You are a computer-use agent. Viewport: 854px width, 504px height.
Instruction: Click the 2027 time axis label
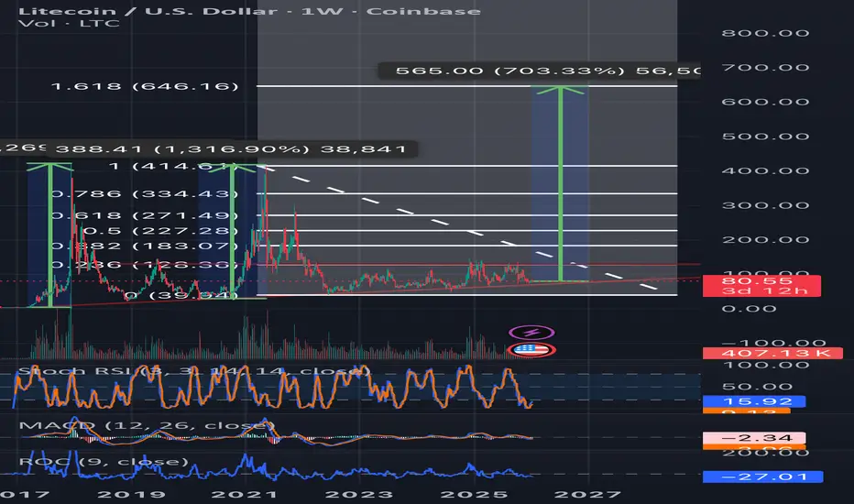(587, 494)
